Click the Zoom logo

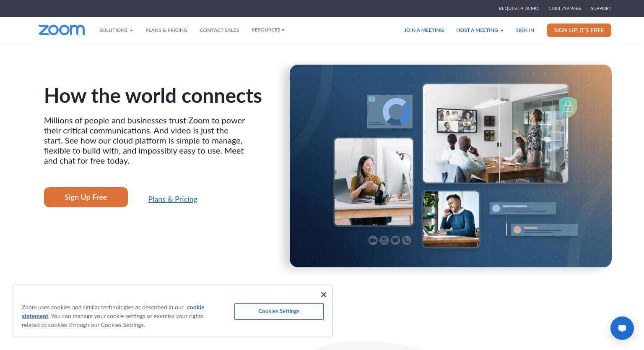(62, 30)
